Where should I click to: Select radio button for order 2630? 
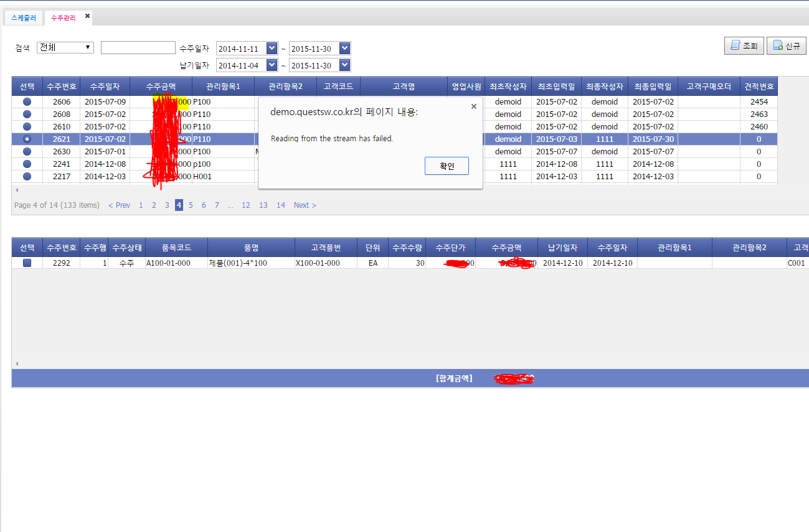click(27, 151)
